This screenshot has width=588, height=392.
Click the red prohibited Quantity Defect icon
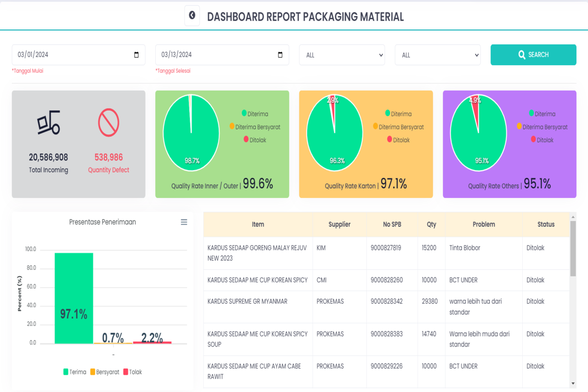109,122
